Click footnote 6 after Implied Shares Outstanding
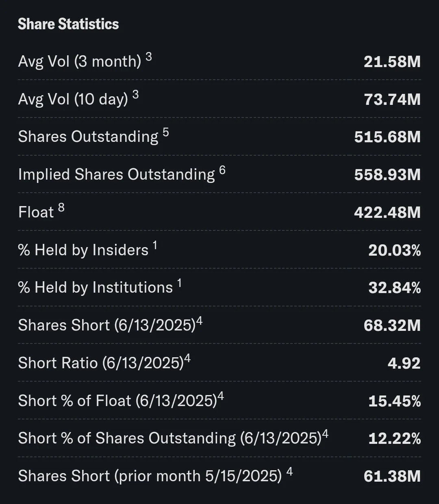The height and width of the screenshot is (504, 439). point(222,170)
